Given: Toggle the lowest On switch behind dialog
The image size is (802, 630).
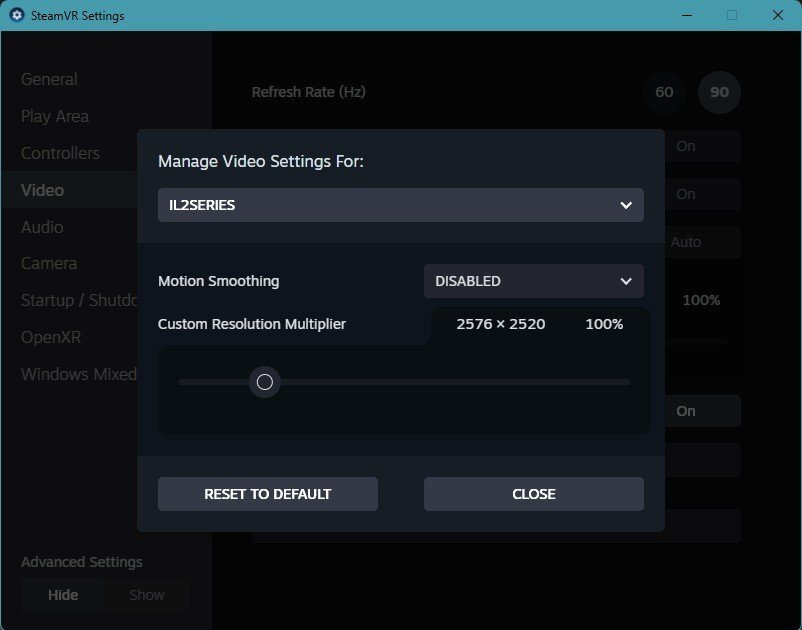Looking at the screenshot, I should pyautogui.click(x=702, y=411).
